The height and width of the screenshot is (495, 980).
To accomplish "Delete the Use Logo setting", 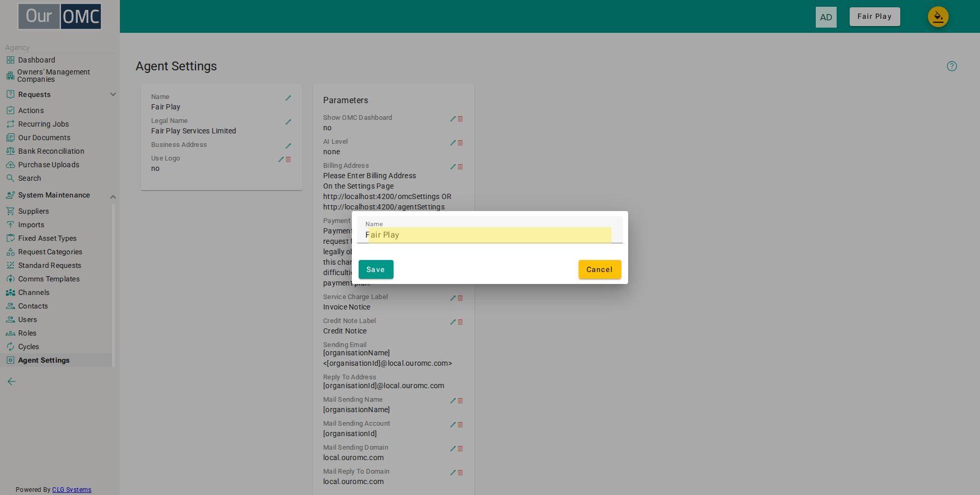I will [288, 159].
